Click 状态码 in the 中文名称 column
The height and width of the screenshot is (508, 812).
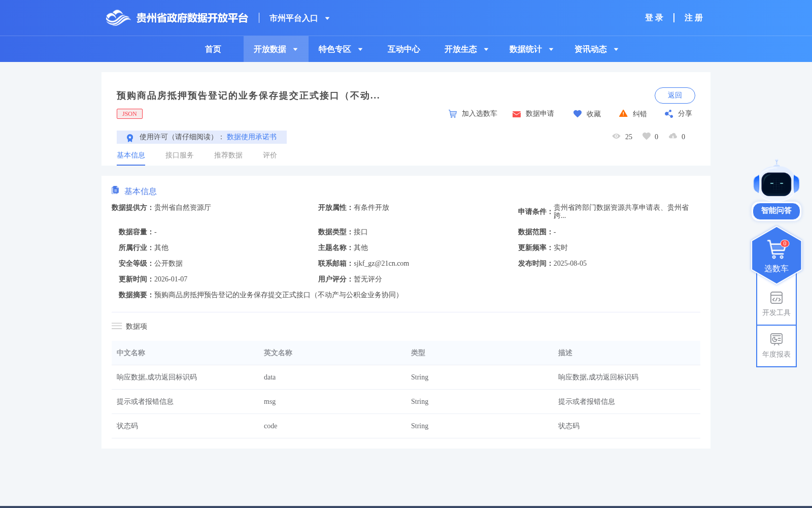point(127,426)
